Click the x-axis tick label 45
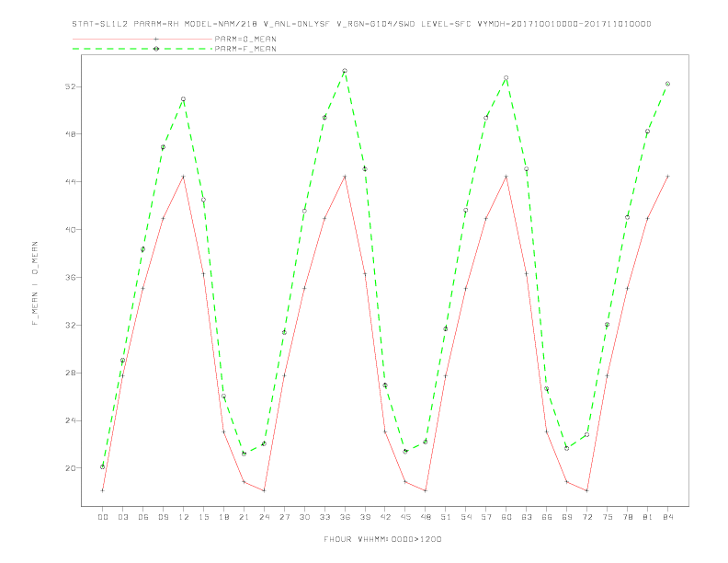This screenshot has width=728, height=563. point(405,517)
